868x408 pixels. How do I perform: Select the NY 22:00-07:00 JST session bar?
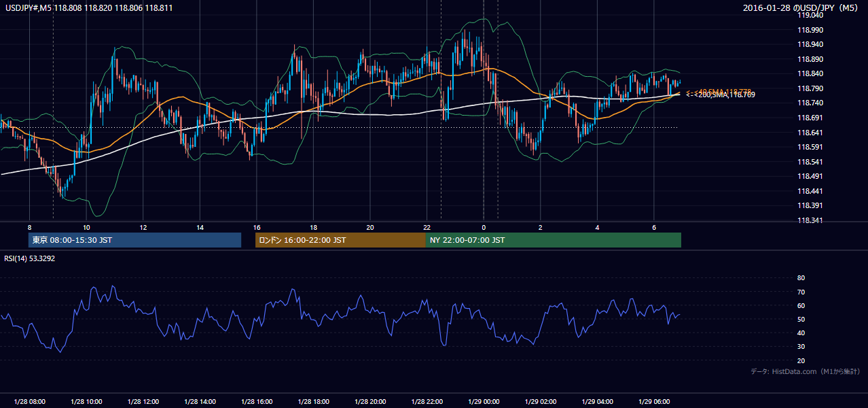pyautogui.click(x=554, y=240)
